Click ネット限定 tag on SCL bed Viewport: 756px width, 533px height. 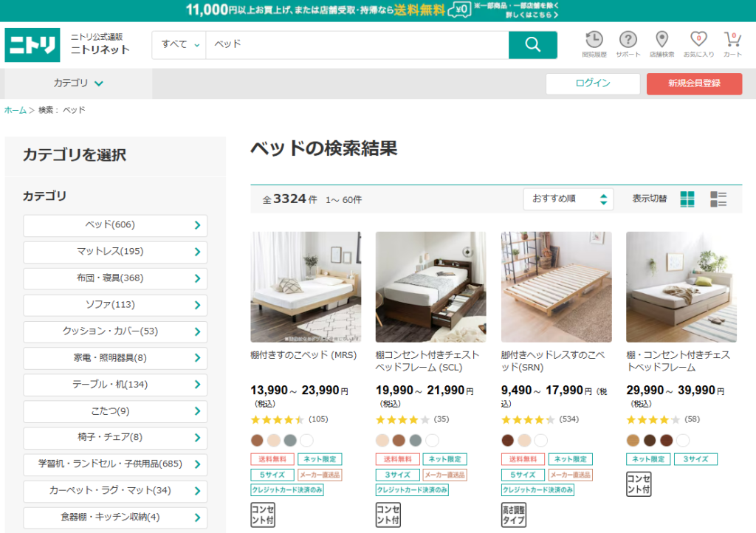[x=445, y=459]
